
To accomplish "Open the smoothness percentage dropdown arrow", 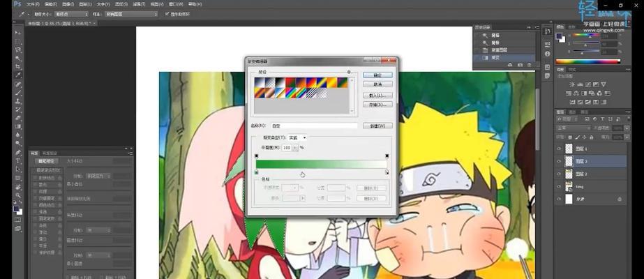I will click(296, 147).
